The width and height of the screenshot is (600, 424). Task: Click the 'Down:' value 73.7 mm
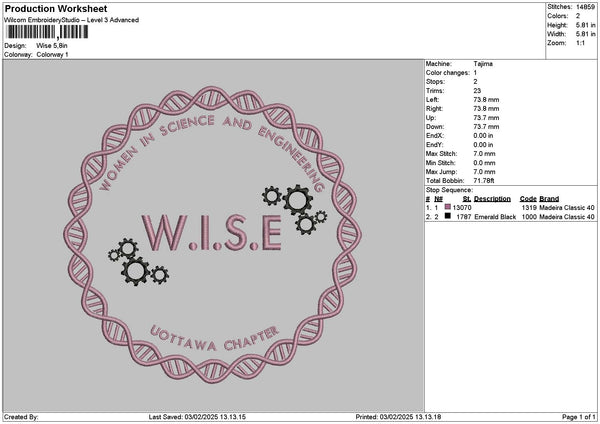coord(486,127)
